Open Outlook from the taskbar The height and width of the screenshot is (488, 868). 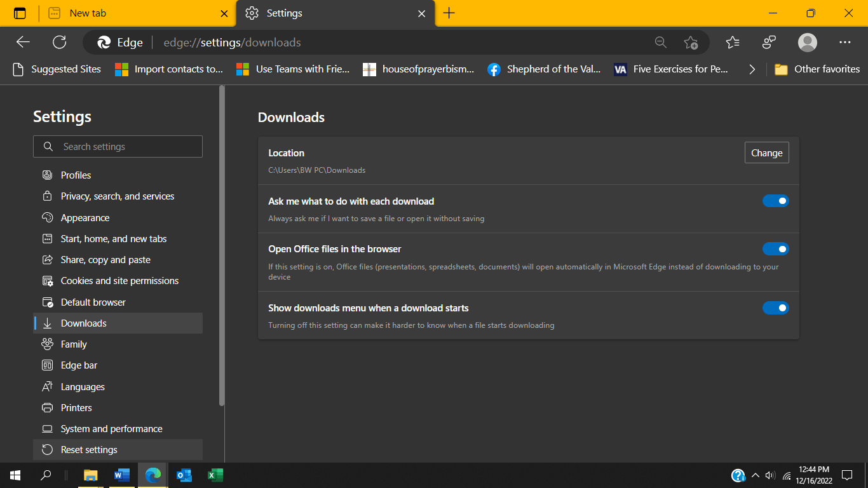coord(184,475)
